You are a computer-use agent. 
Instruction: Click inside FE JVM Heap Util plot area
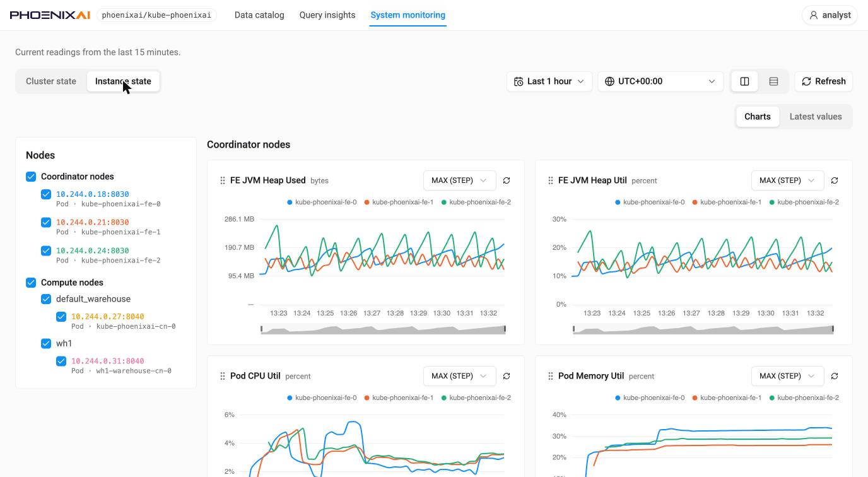point(701,262)
